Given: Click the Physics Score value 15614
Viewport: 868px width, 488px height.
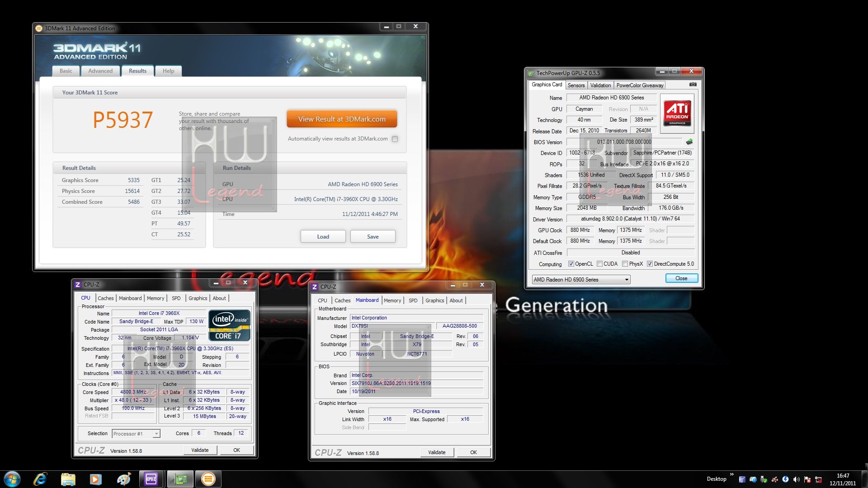Looking at the screenshot, I should tap(132, 191).
